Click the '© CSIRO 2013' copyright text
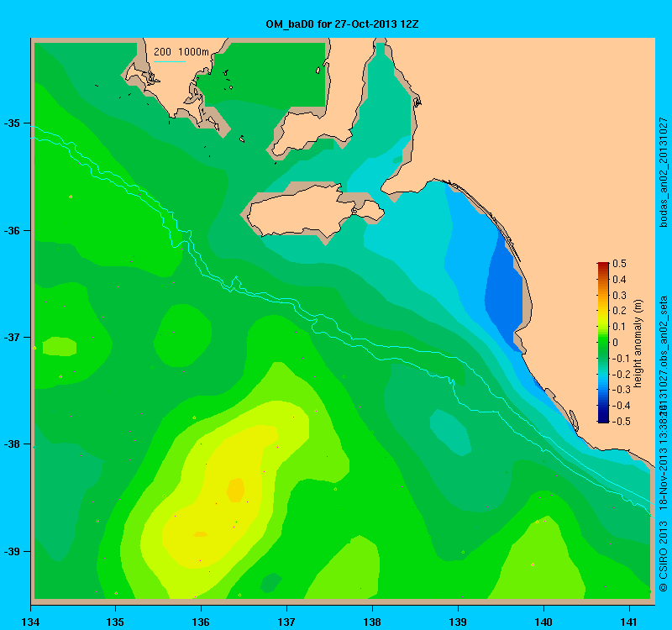 coord(663,556)
